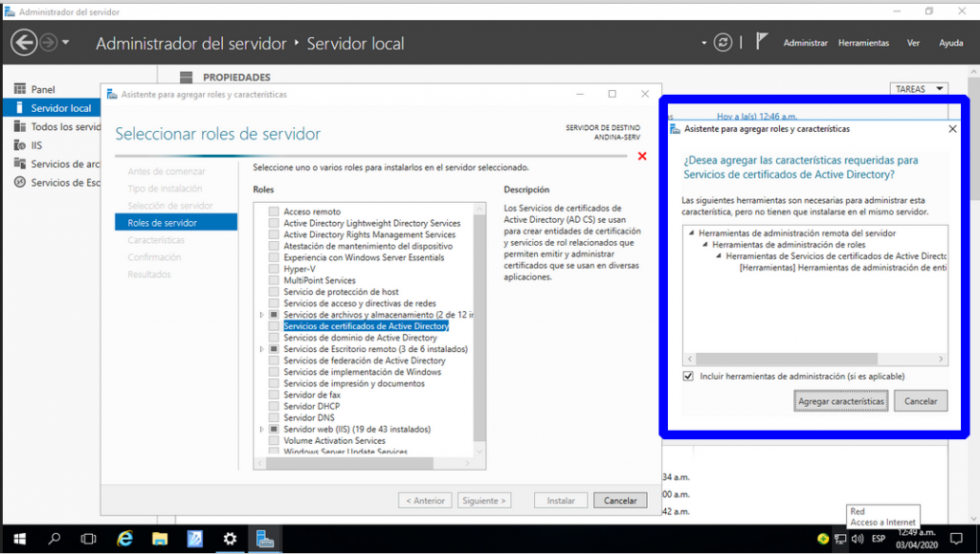
Task: Open the Settings gear taskbar icon
Action: 230,539
